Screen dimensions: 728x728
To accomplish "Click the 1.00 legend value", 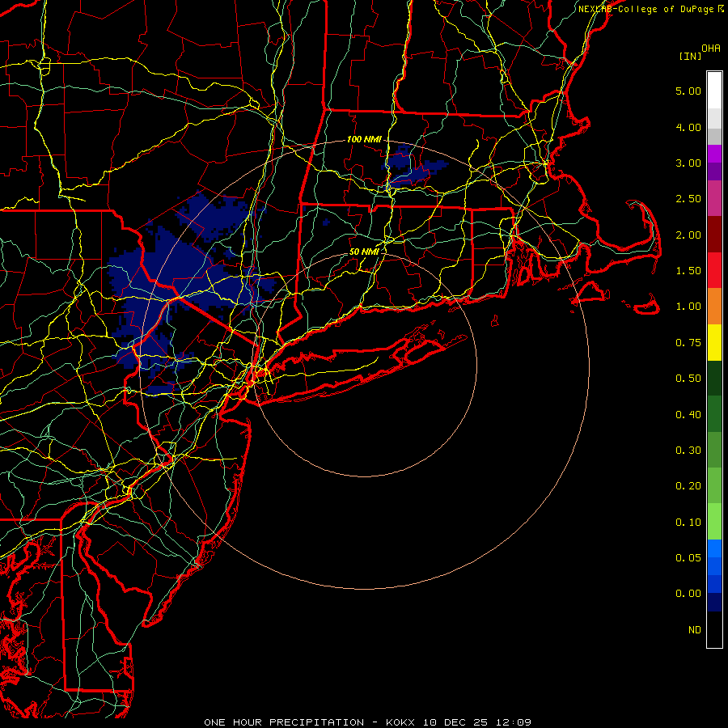I will 688,307.
